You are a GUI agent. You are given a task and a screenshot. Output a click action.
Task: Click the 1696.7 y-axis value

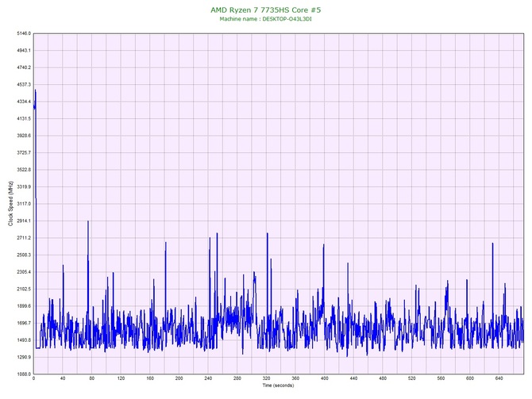coord(24,323)
